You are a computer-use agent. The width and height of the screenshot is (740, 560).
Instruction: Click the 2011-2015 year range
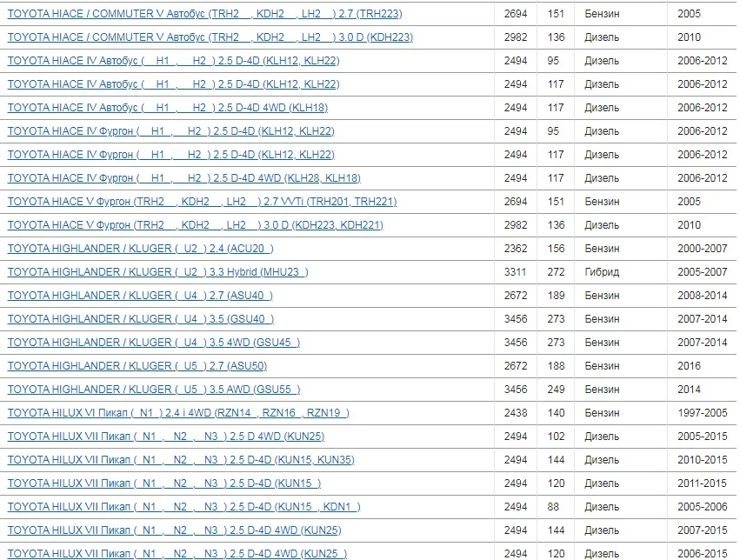point(703,483)
